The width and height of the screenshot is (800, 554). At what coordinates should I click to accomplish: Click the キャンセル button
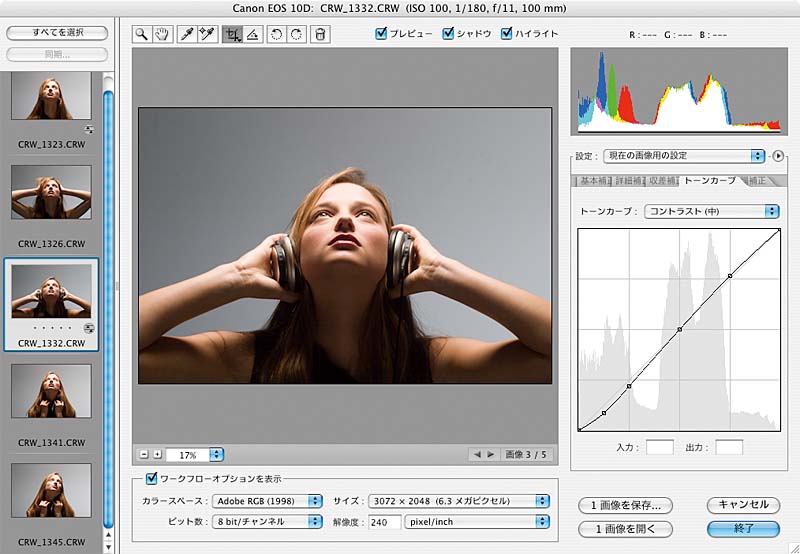point(743,505)
